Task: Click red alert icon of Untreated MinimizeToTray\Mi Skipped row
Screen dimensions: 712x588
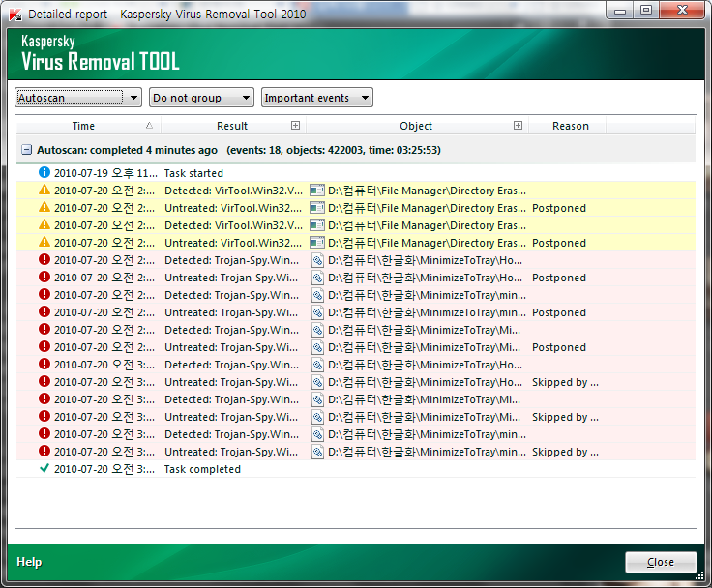Action: pos(44,417)
